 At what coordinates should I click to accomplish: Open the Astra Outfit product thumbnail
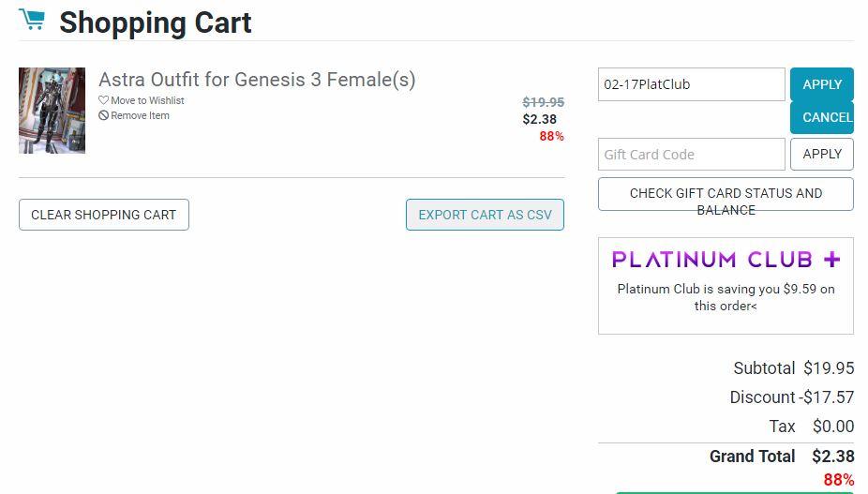[x=52, y=111]
